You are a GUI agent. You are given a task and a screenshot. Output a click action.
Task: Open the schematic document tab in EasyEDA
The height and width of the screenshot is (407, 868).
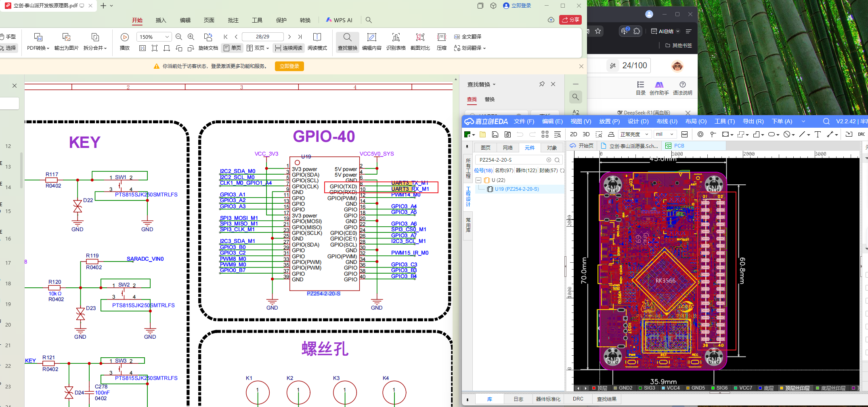click(x=630, y=146)
